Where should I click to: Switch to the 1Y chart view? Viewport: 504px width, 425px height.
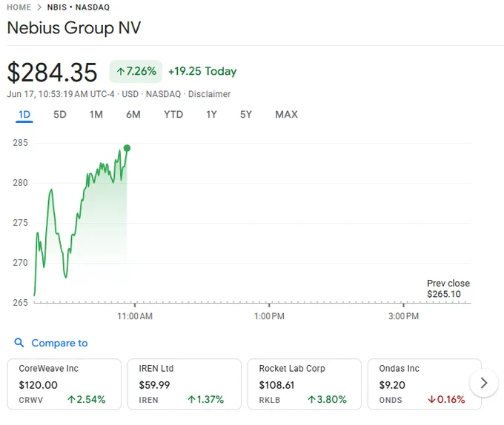[211, 115]
